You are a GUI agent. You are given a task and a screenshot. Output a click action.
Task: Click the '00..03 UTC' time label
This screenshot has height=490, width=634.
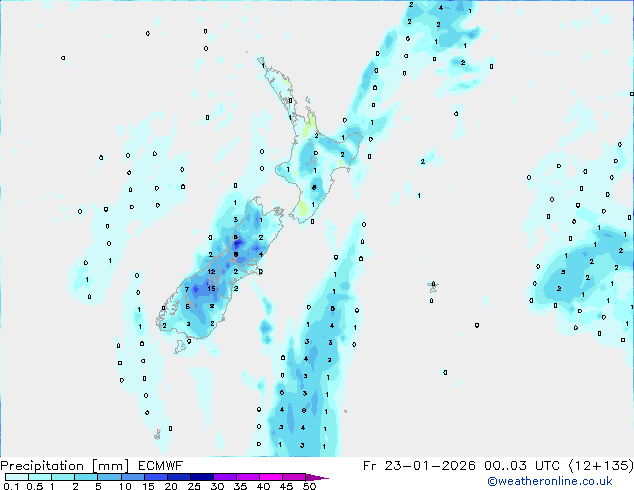click(522, 466)
